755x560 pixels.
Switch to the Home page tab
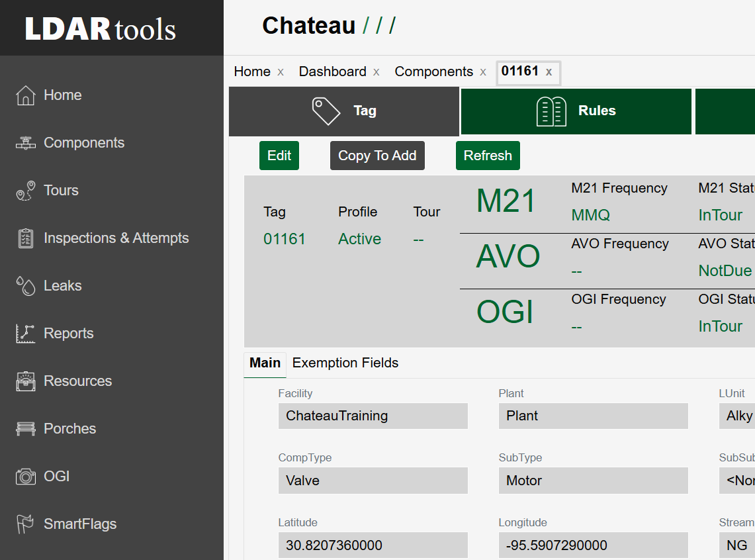(252, 71)
